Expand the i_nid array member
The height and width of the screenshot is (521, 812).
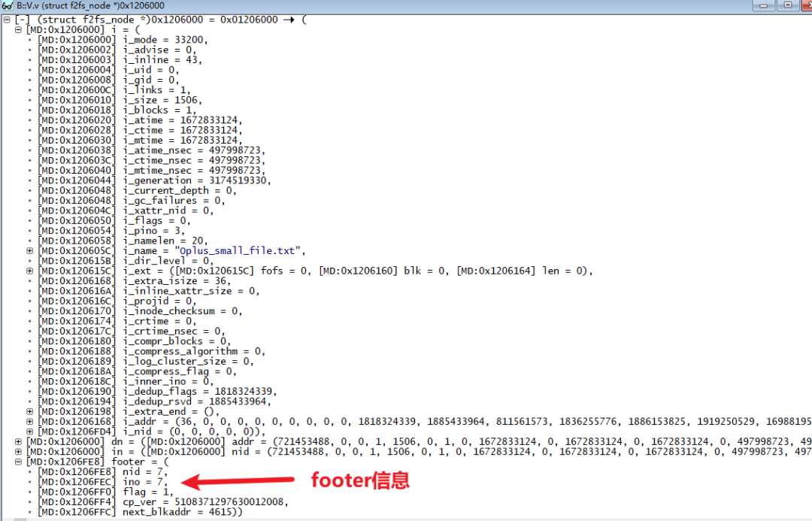[x=29, y=432]
